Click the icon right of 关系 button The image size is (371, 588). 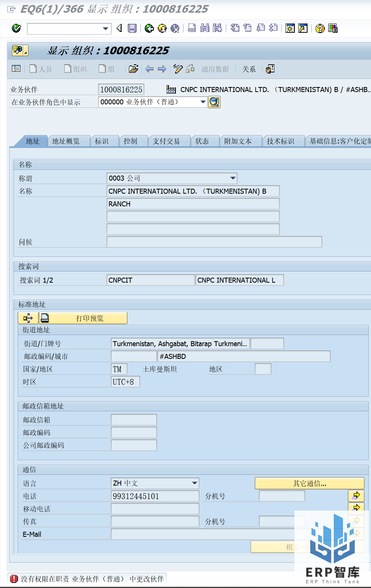(x=270, y=69)
